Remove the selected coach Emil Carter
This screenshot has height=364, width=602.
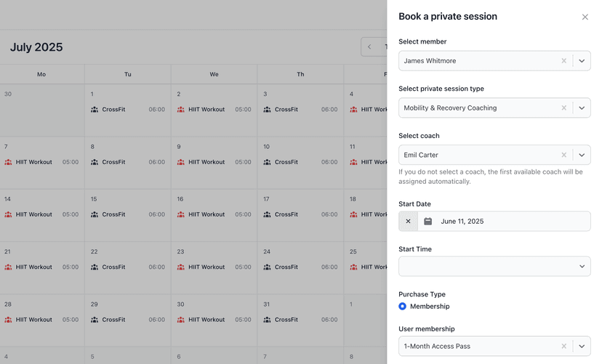click(563, 155)
